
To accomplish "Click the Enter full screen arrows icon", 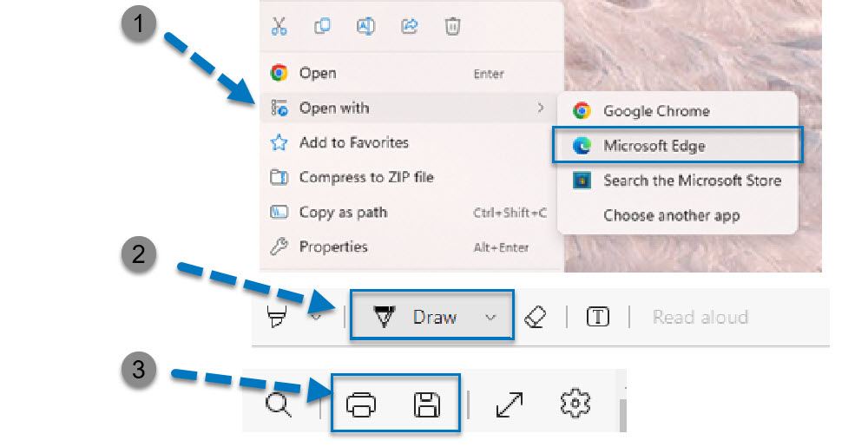I will pyautogui.click(x=510, y=404).
